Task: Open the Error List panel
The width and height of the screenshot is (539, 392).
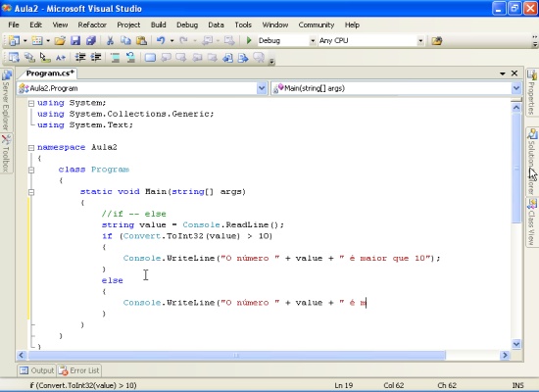Action: (79, 370)
